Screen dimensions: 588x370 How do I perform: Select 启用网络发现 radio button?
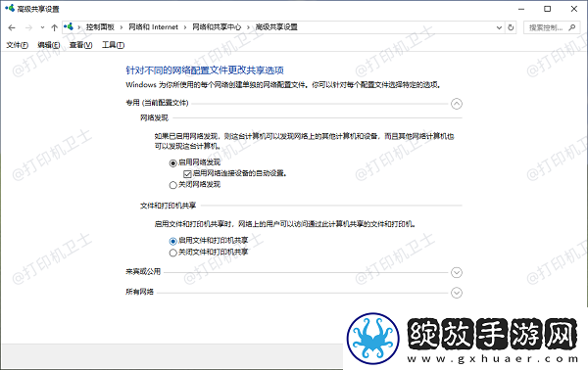[172, 162]
